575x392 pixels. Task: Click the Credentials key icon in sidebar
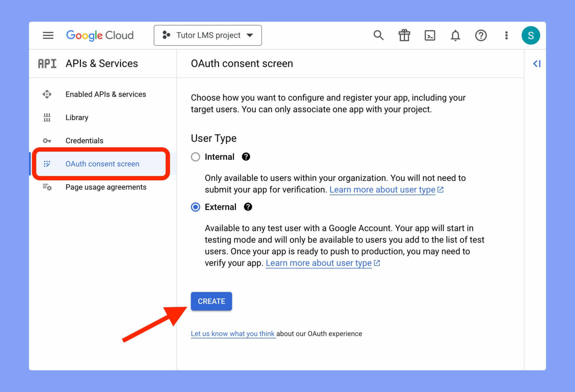(47, 141)
